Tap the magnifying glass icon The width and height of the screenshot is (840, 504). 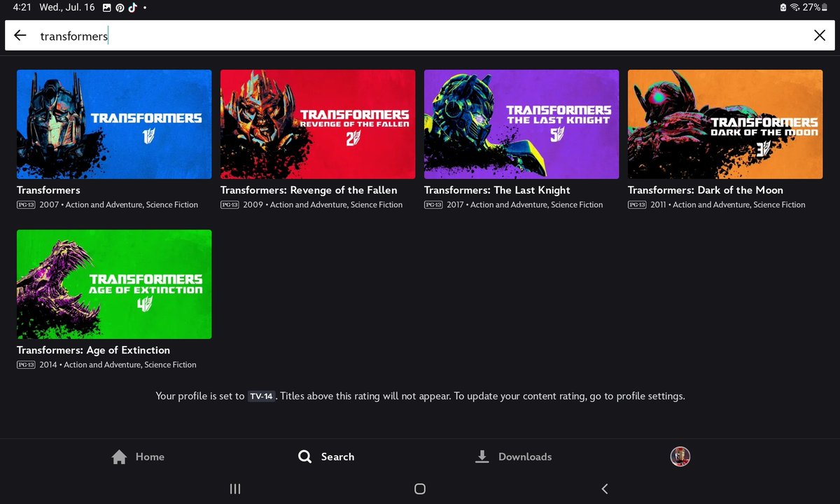click(304, 457)
